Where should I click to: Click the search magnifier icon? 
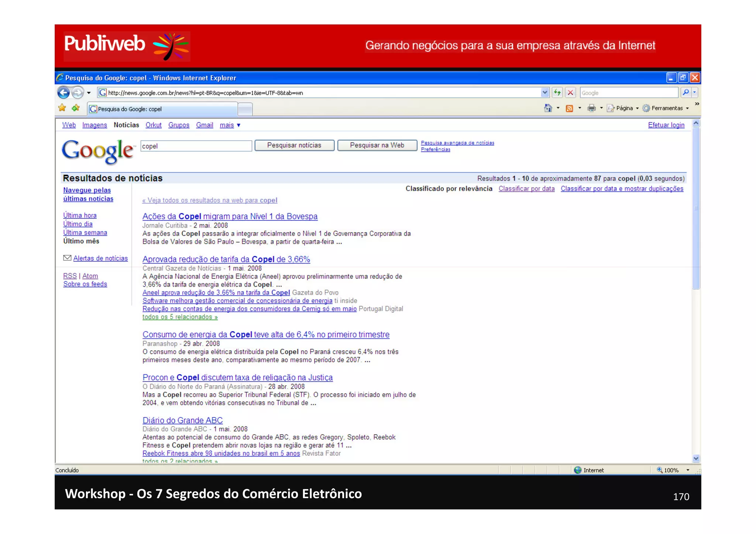point(685,93)
